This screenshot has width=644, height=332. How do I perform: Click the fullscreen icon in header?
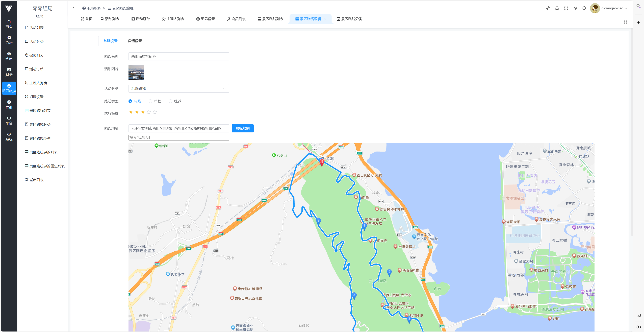tap(566, 8)
